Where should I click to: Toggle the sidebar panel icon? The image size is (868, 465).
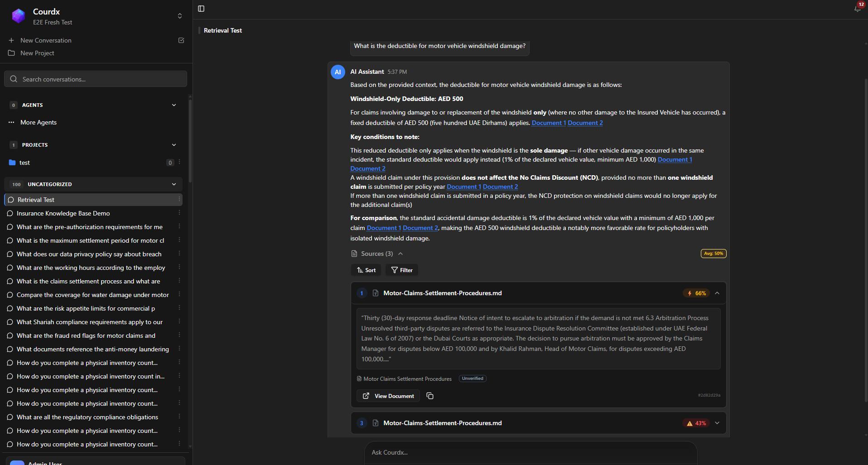click(201, 9)
